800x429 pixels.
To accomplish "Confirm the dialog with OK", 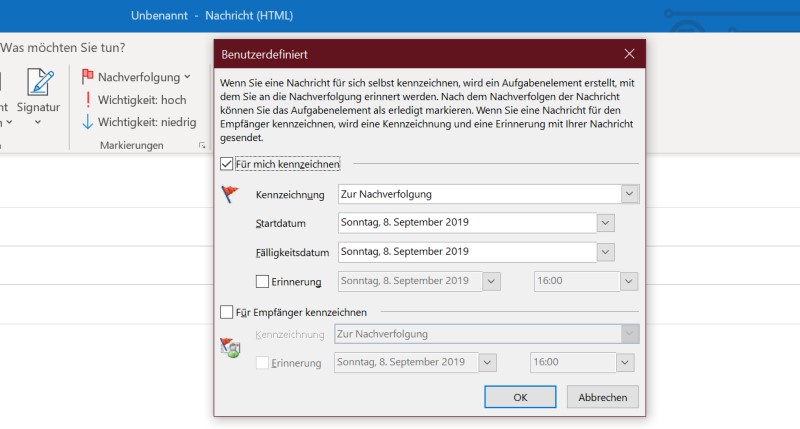I will click(x=520, y=397).
